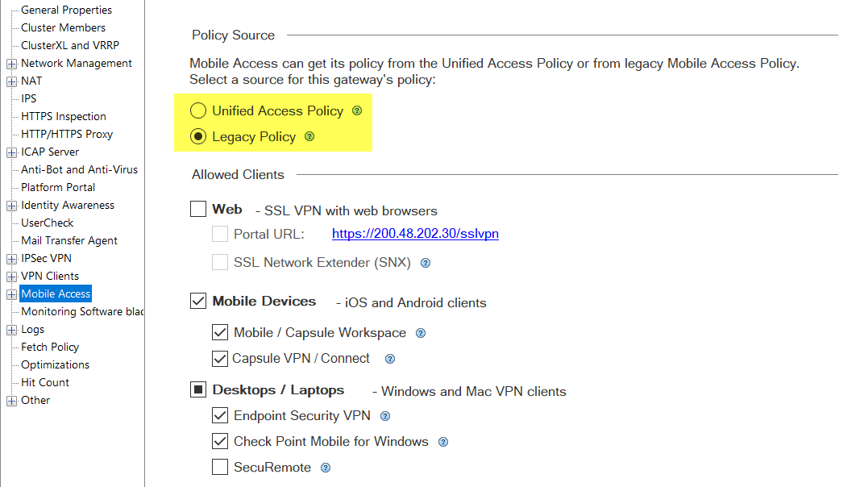
Task: Open help icon next to Unified Access Policy
Action: (x=357, y=110)
